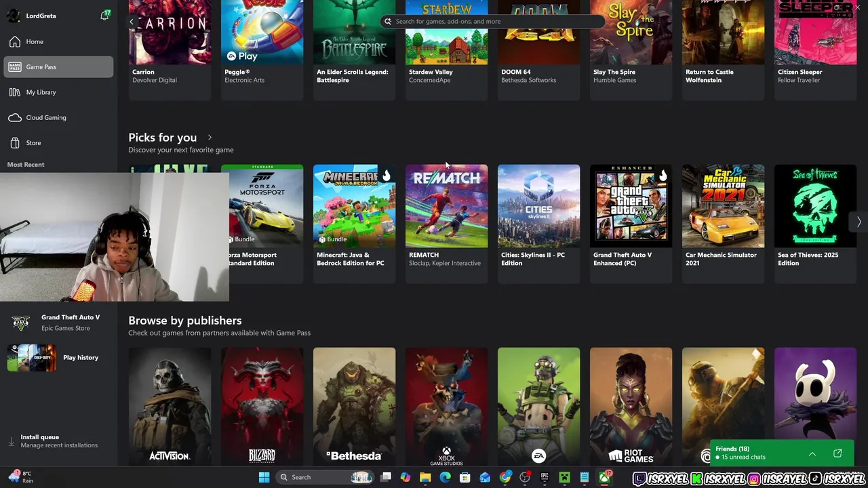Open the notifications bell with 17 badge
The width and height of the screenshot is (868, 488).
tap(104, 15)
